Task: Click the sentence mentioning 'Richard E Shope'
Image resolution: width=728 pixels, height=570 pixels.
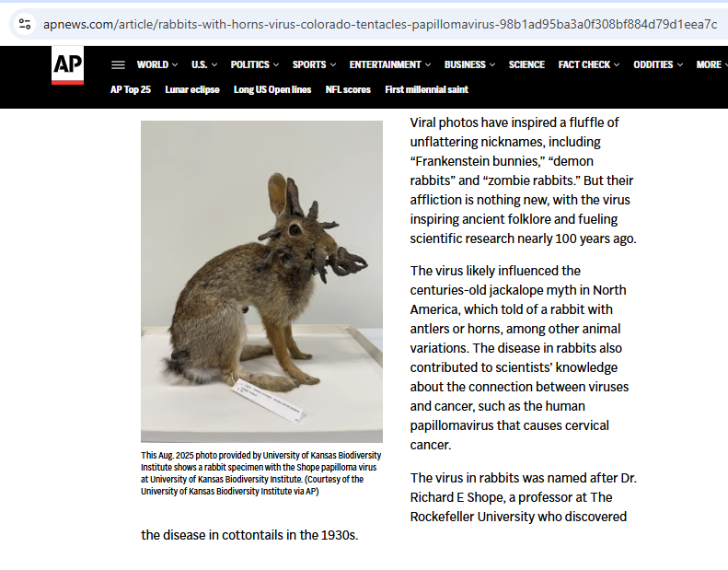Action: coord(524,497)
